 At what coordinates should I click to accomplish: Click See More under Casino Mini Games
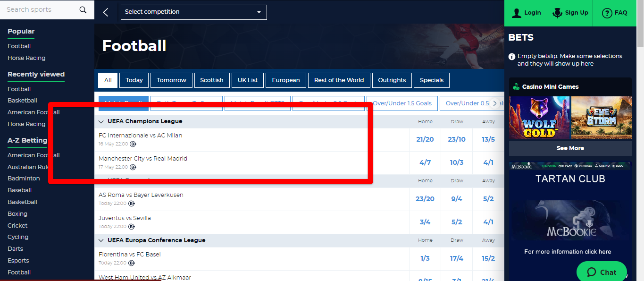click(x=570, y=148)
